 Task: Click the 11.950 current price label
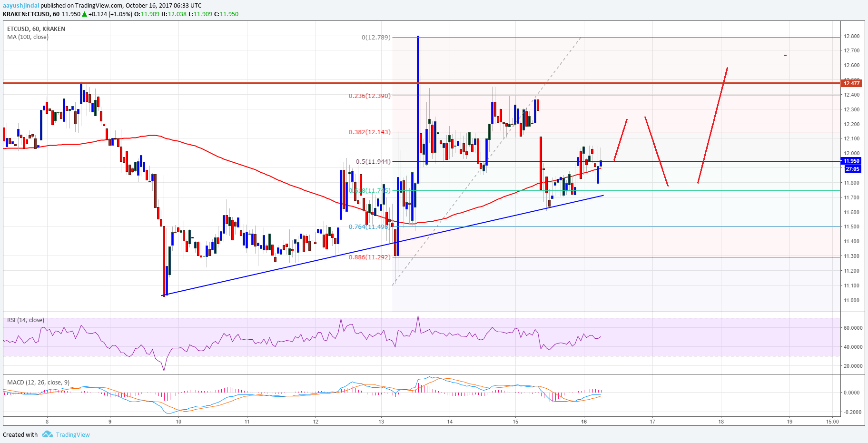(x=851, y=161)
